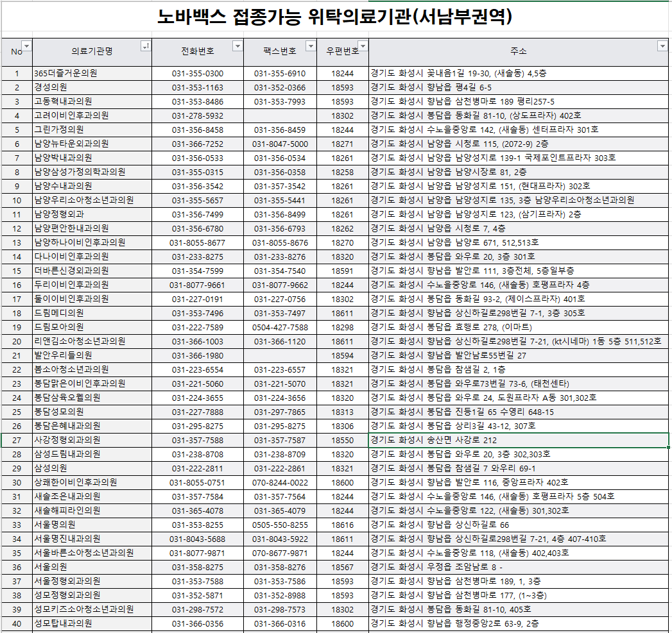The image size is (672, 633).
Task: Select fax number cell 0504-427-7588
Action: [280, 327]
